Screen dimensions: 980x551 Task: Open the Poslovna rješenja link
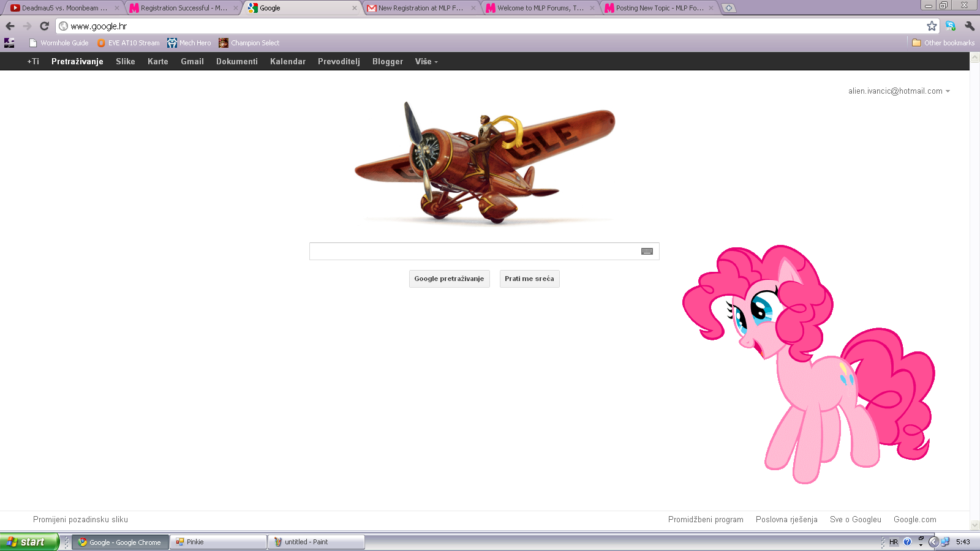coord(786,520)
